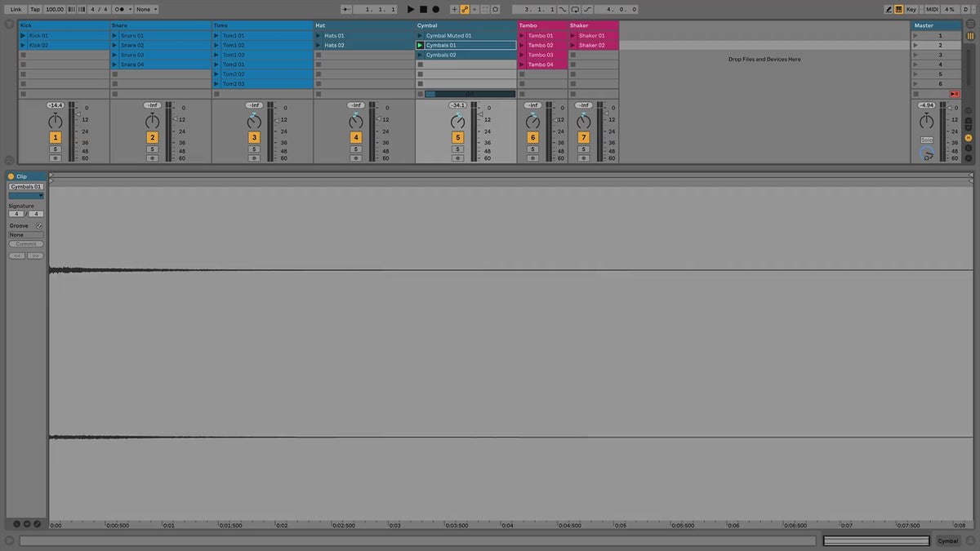Click the Clip panel title tab
The height and width of the screenshot is (551, 980).
coord(22,176)
